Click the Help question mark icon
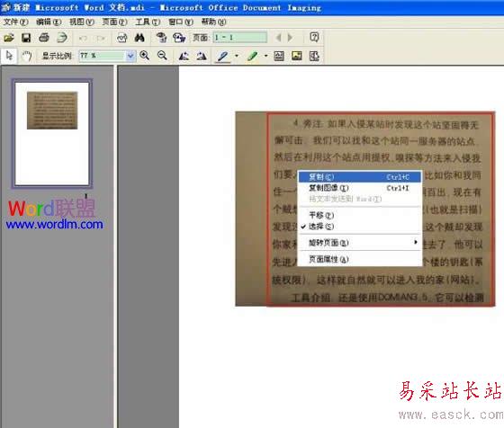This screenshot has height=428, width=504. click(x=314, y=37)
